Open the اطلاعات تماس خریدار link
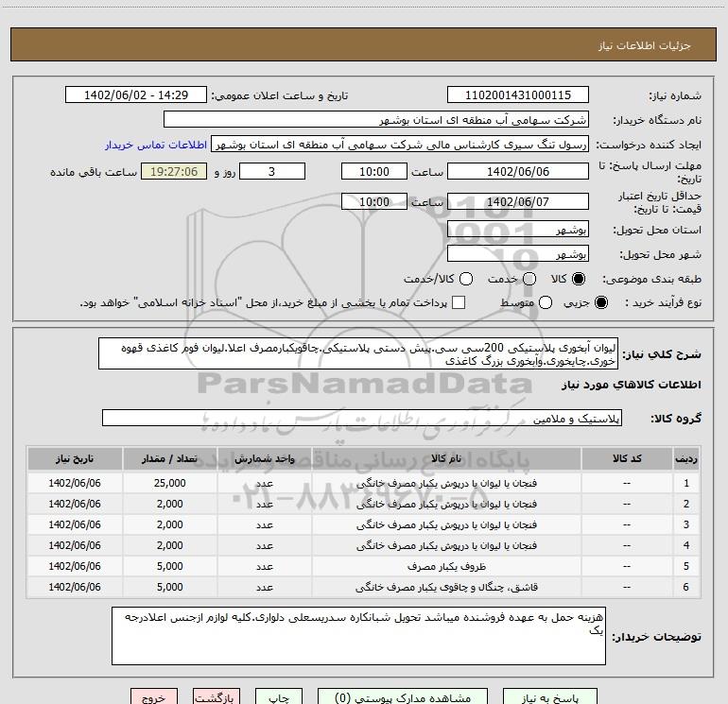The width and height of the screenshot is (728, 704). [x=156, y=145]
